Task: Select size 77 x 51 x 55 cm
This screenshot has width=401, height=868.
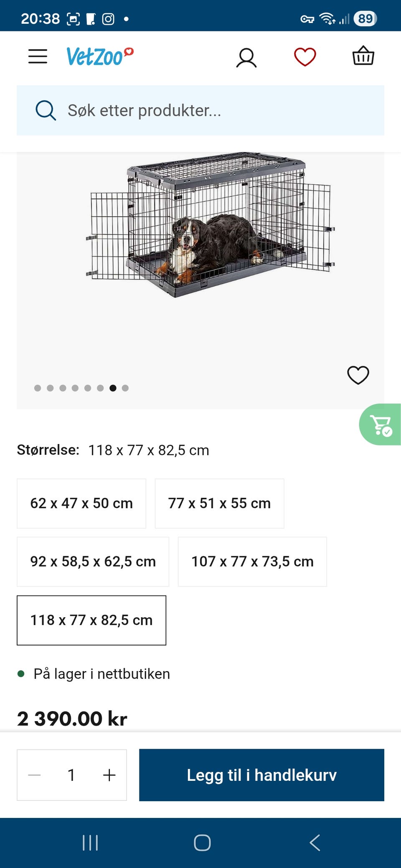Action: pyautogui.click(x=219, y=503)
